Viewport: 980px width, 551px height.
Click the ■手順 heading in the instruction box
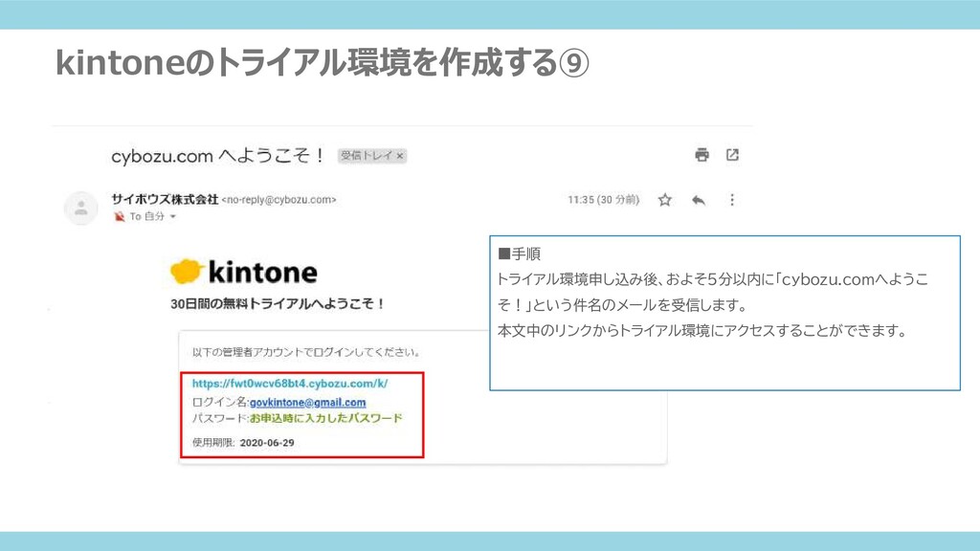click(x=519, y=253)
